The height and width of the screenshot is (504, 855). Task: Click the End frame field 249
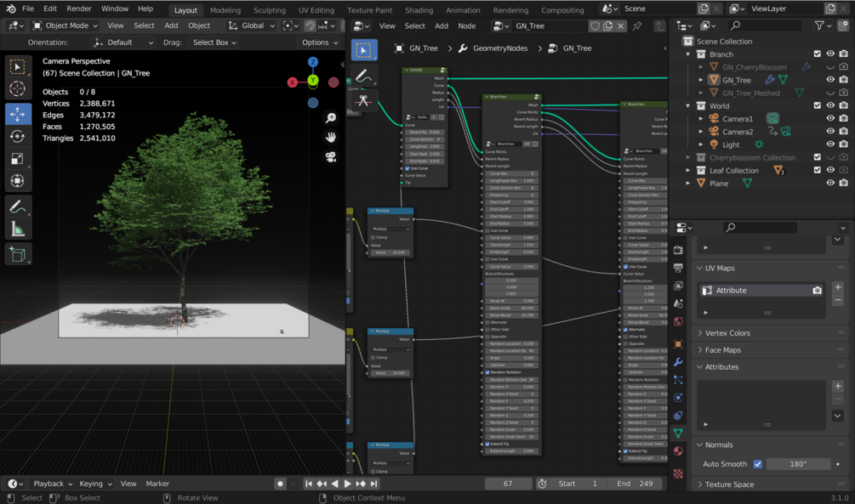pos(636,484)
